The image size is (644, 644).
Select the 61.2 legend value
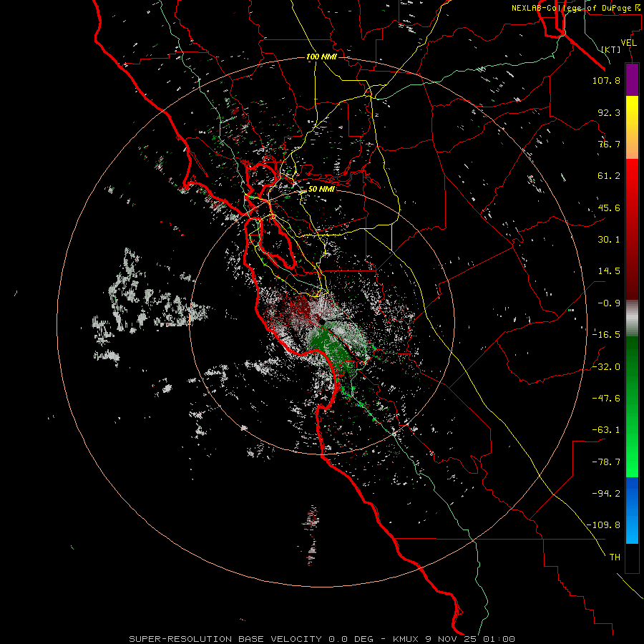(x=609, y=176)
